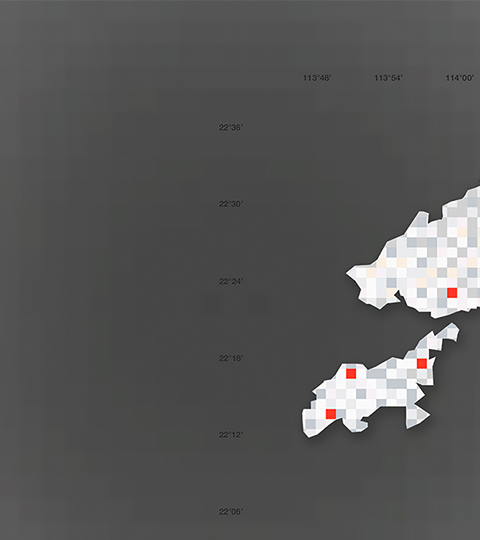This screenshot has height=540, width=480.
Task: Click the 22°24' latitude label
Action: [x=231, y=282]
